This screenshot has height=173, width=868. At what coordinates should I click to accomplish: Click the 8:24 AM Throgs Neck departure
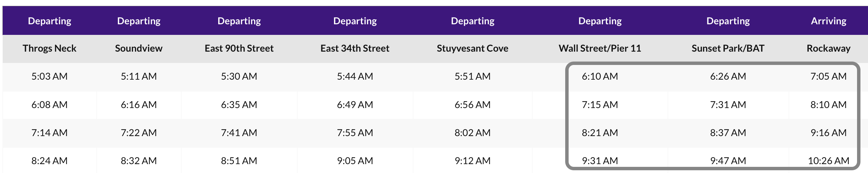(50, 161)
